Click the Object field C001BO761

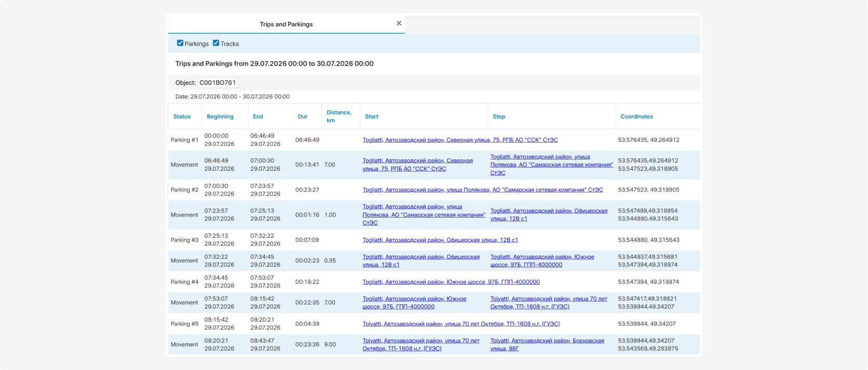[x=218, y=83]
